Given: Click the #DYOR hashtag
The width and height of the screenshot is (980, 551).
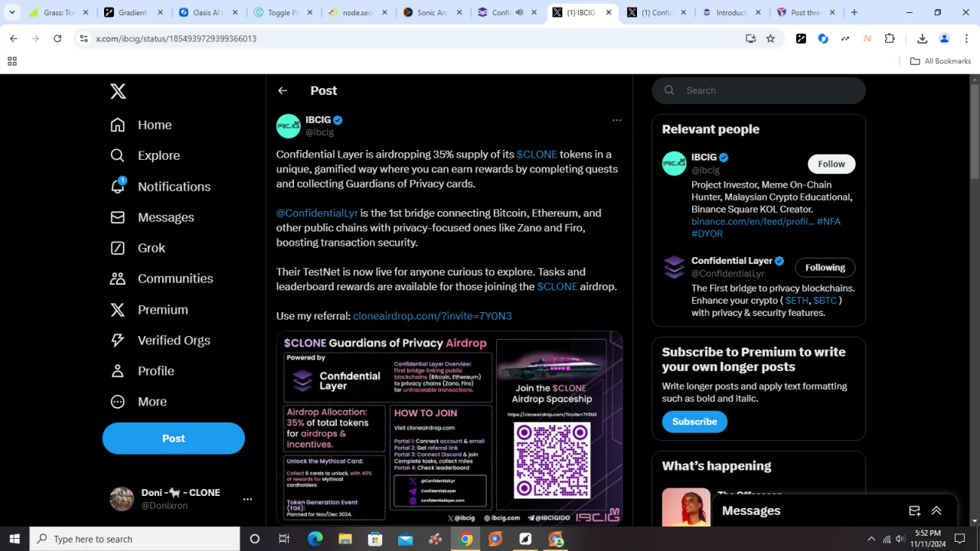Looking at the screenshot, I should pyautogui.click(x=707, y=233).
